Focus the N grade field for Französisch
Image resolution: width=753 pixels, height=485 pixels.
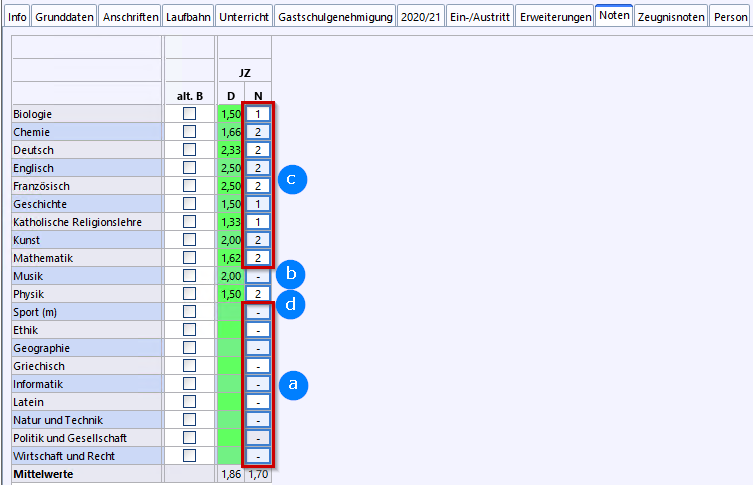[x=258, y=186]
